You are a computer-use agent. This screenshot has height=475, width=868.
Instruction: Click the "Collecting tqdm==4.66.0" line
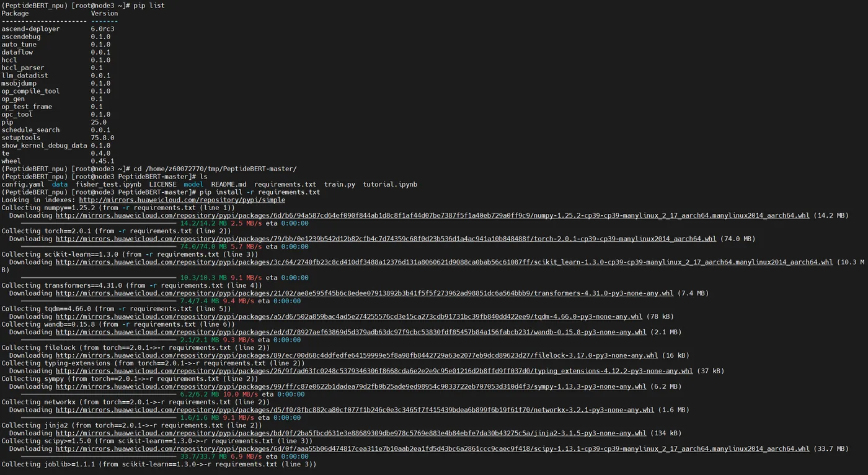[116, 308]
